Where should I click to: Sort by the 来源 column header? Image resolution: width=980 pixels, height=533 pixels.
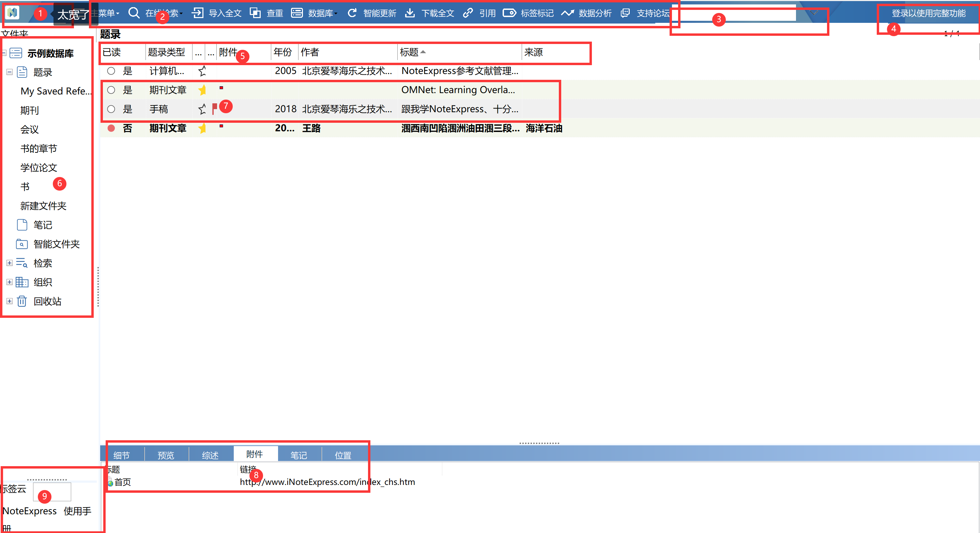tap(533, 52)
